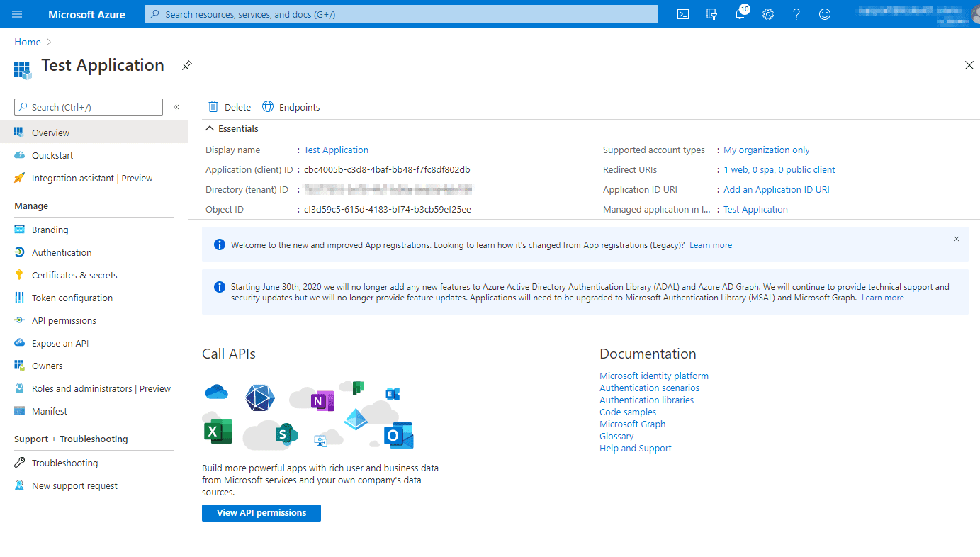Click the View API permissions button
Viewport: 980px width, 557px height.
261,513
